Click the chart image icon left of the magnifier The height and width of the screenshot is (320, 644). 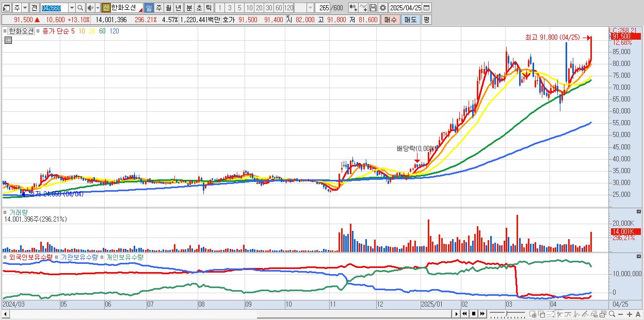(603, 314)
